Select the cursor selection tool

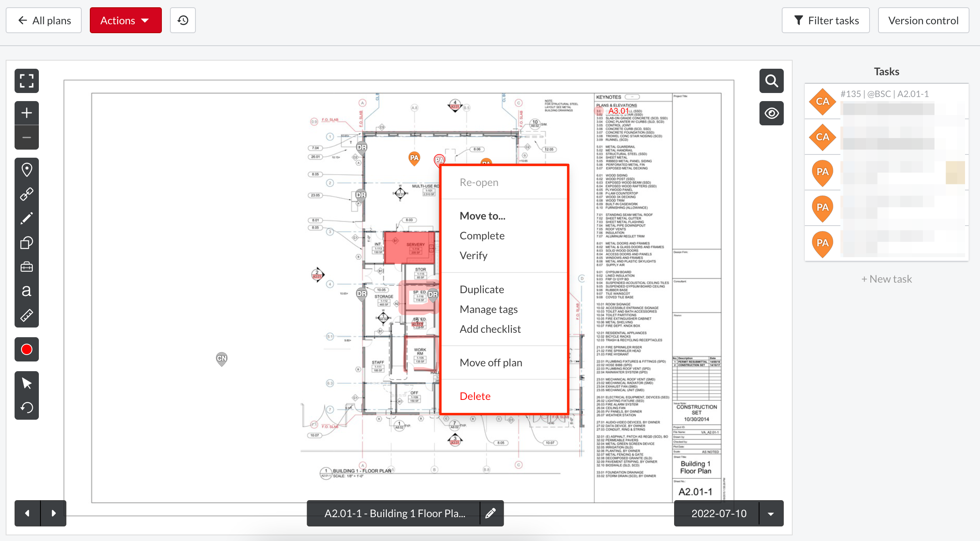pos(26,383)
